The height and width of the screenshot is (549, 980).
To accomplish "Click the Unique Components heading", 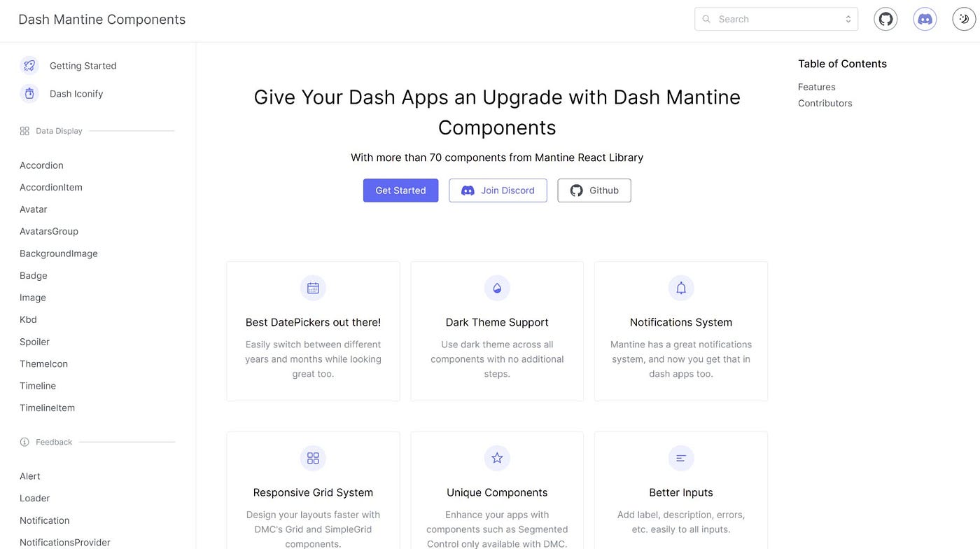I will (497, 492).
